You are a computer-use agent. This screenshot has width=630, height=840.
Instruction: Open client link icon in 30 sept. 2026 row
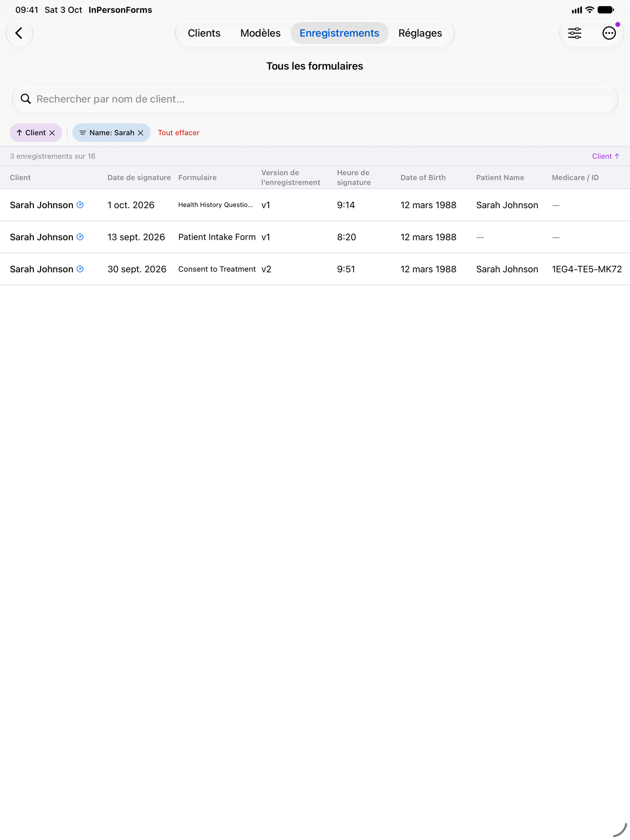pyautogui.click(x=80, y=269)
